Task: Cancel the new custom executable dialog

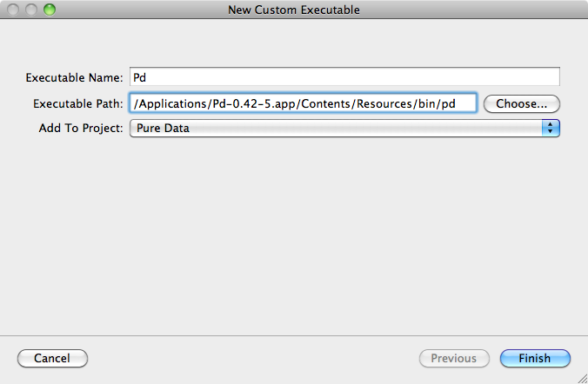Action: [52, 358]
